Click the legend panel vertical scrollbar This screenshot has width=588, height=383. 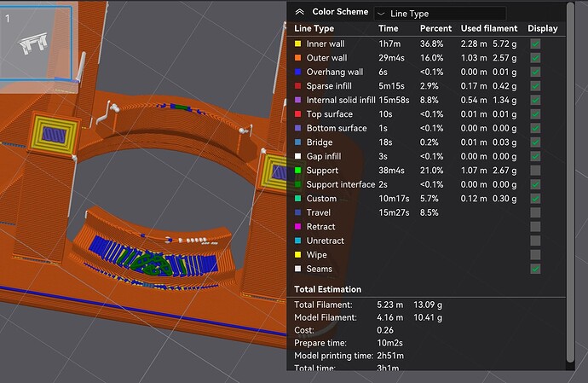[x=570, y=183]
